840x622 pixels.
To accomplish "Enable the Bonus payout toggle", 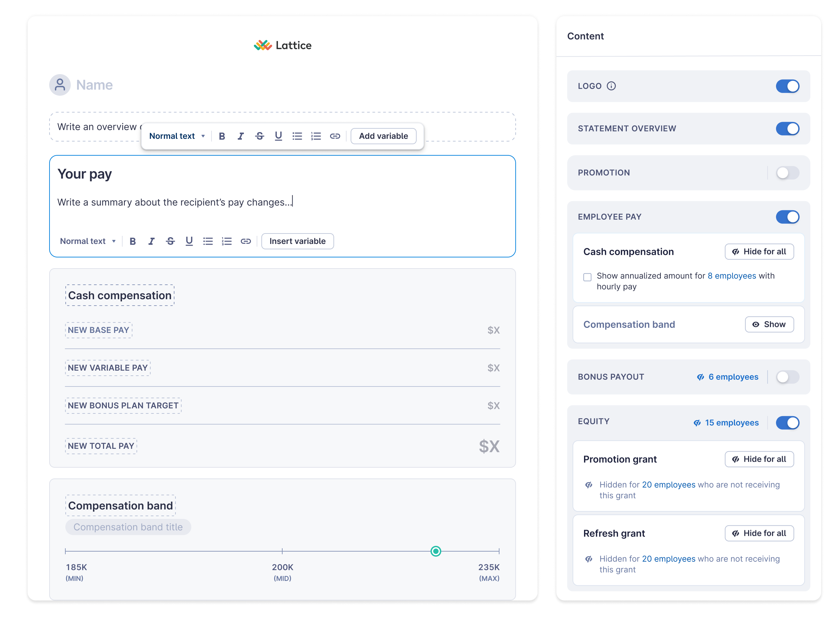I will [787, 377].
